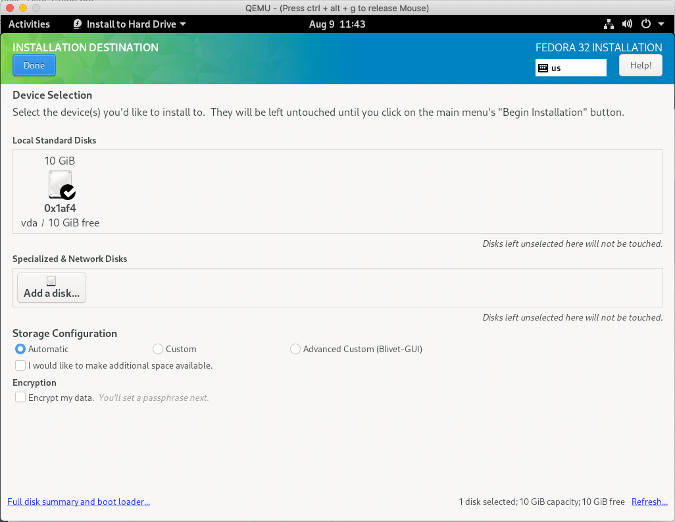Click the Help! button

pyautogui.click(x=640, y=66)
